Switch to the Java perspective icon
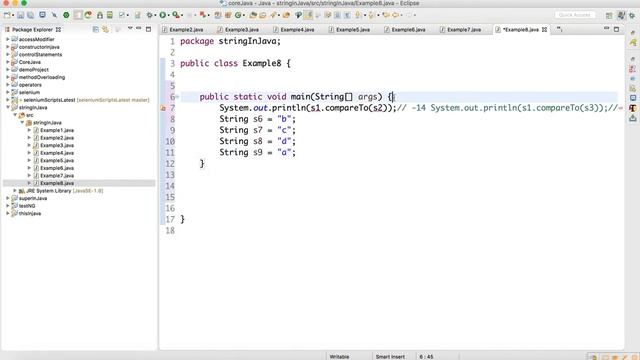The image size is (640, 360). (x=621, y=15)
